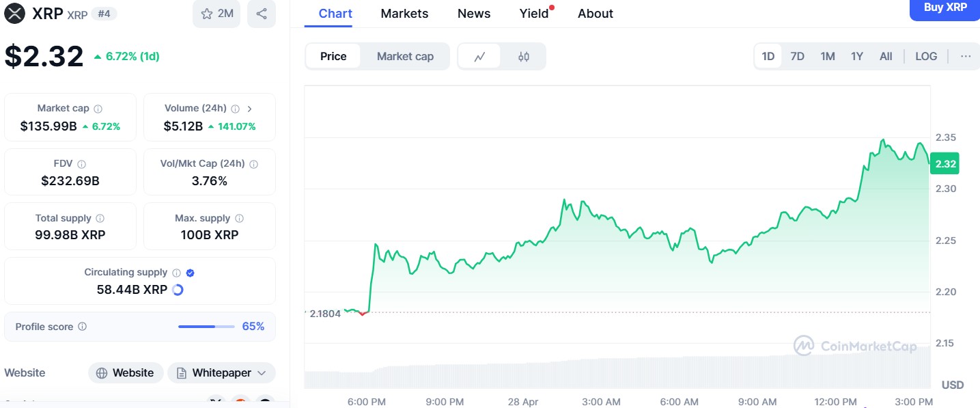The width and height of the screenshot is (980, 408).
Task: Select the 7D time range
Action: pyautogui.click(x=797, y=57)
